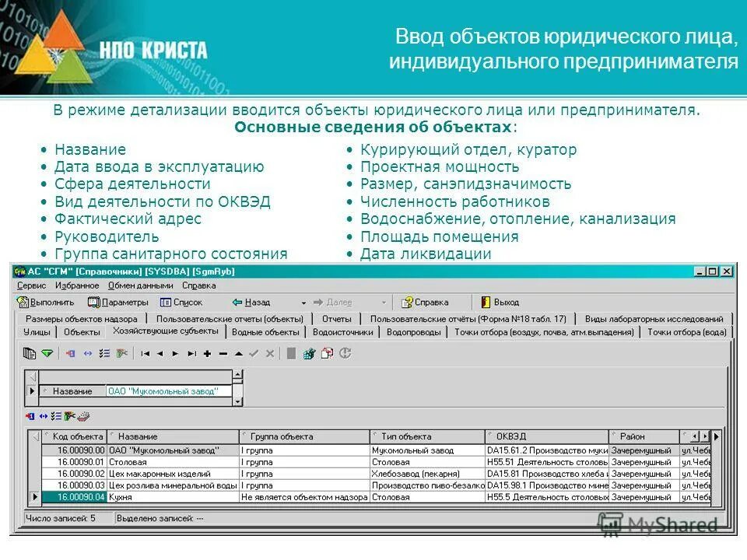The width and height of the screenshot is (747, 560).
Task: Switch to the Отчеты tab
Action: [336, 319]
